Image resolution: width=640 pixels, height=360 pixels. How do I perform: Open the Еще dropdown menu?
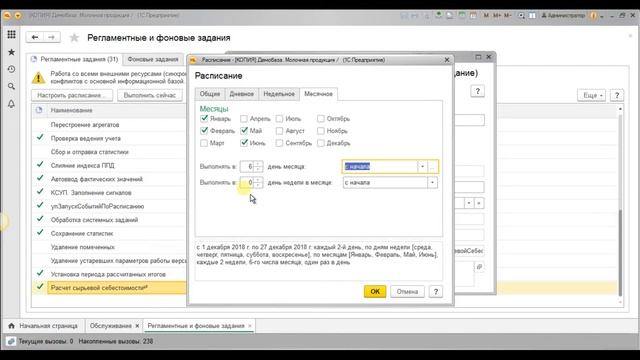click(x=591, y=95)
